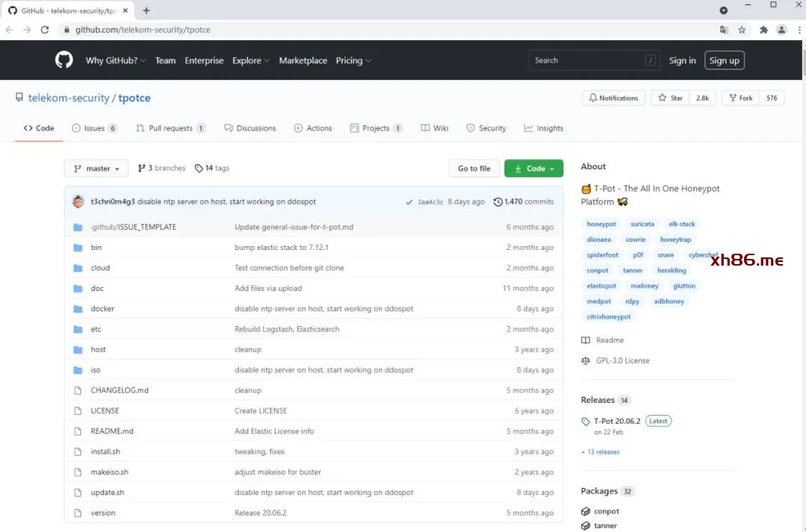Click the Sign up button

click(724, 60)
